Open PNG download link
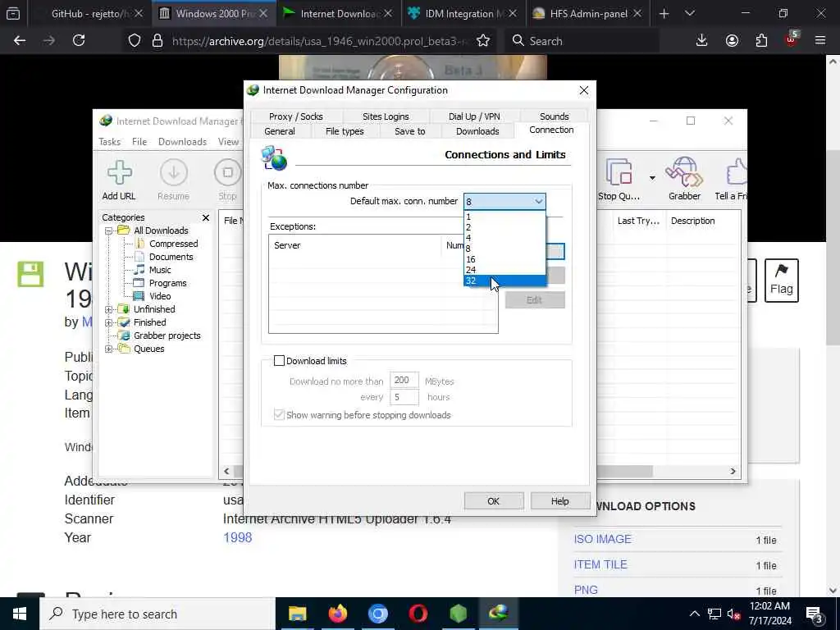The width and height of the screenshot is (840, 630). click(x=586, y=590)
